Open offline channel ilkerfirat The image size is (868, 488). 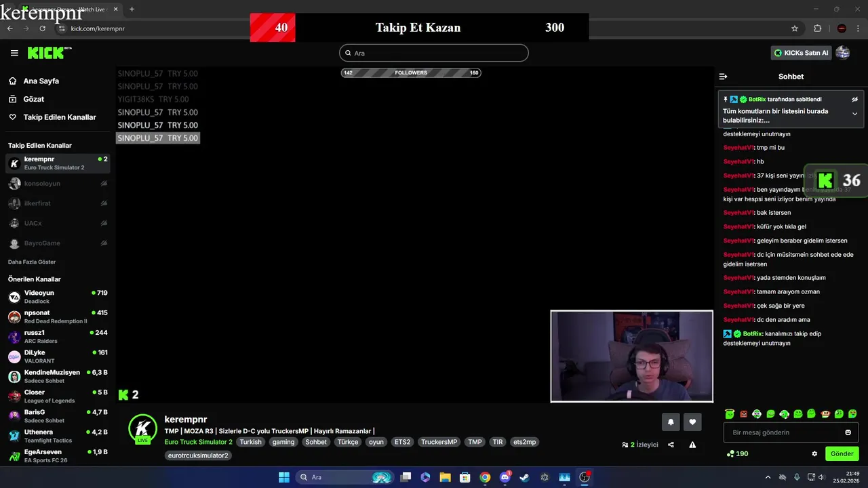58,203
